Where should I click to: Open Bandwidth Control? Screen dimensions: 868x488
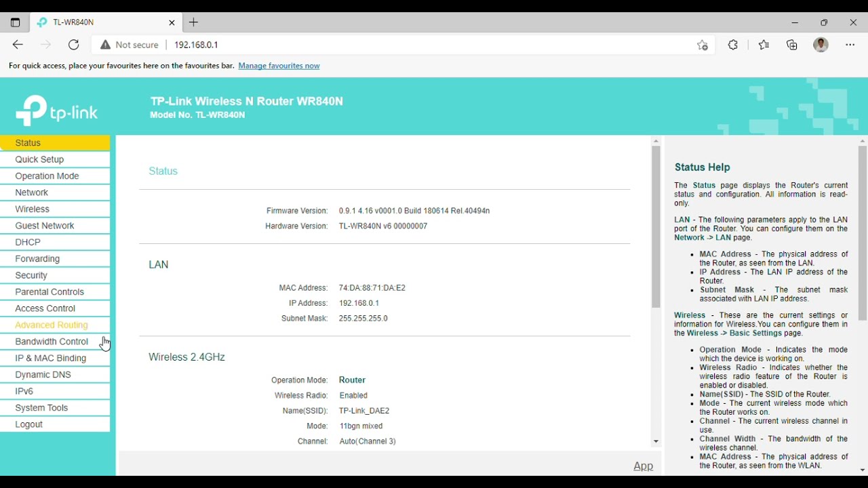pyautogui.click(x=56, y=342)
